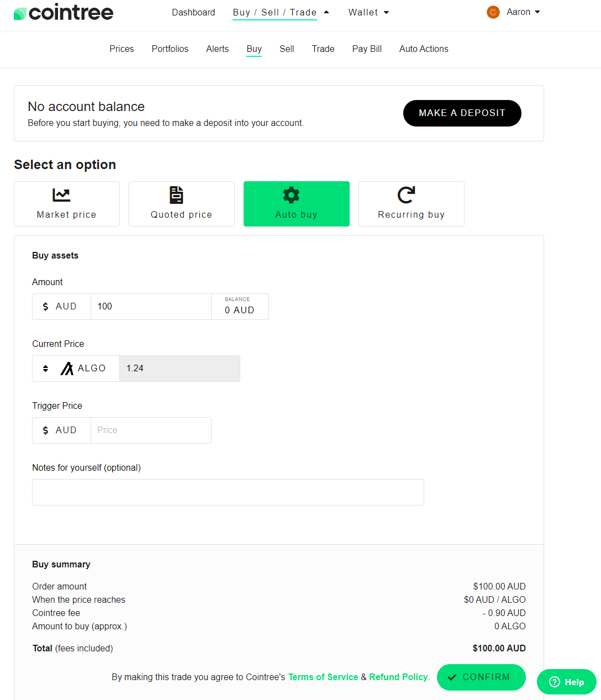The width and height of the screenshot is (601, 700).
Task: Open the Pay Bill tab
Action: (x=367, y=49)
